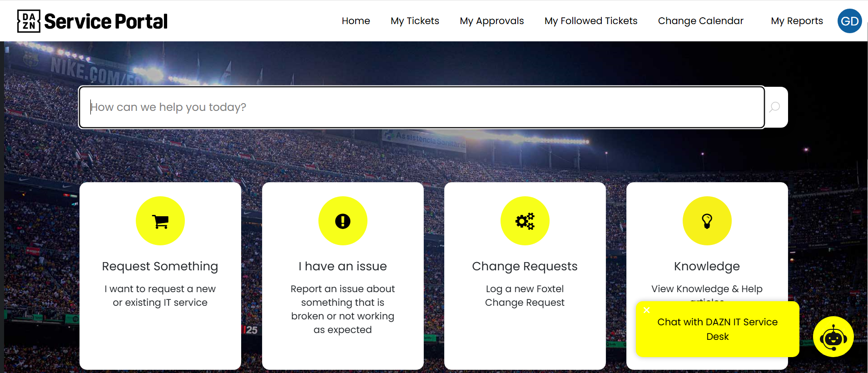This screenshot has width=868, height=373.
Task: Click the lightbulb Knowledge icon
Action: coord(707,221)
